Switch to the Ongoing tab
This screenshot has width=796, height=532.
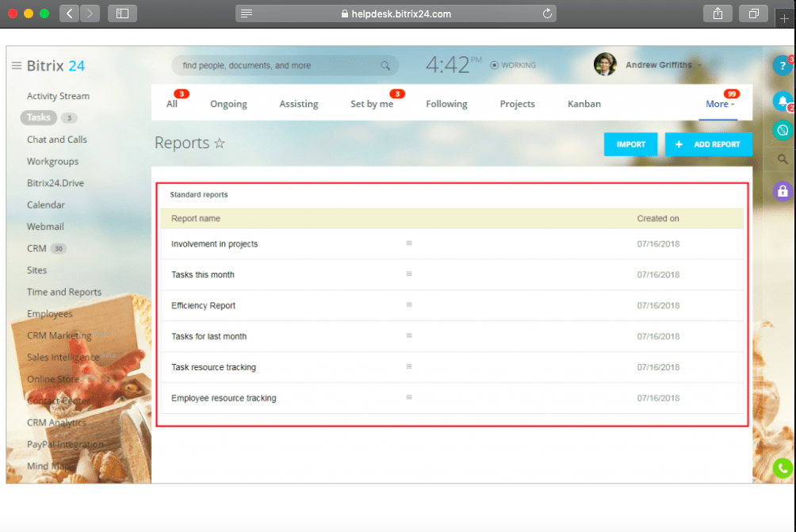coord(228,104)
